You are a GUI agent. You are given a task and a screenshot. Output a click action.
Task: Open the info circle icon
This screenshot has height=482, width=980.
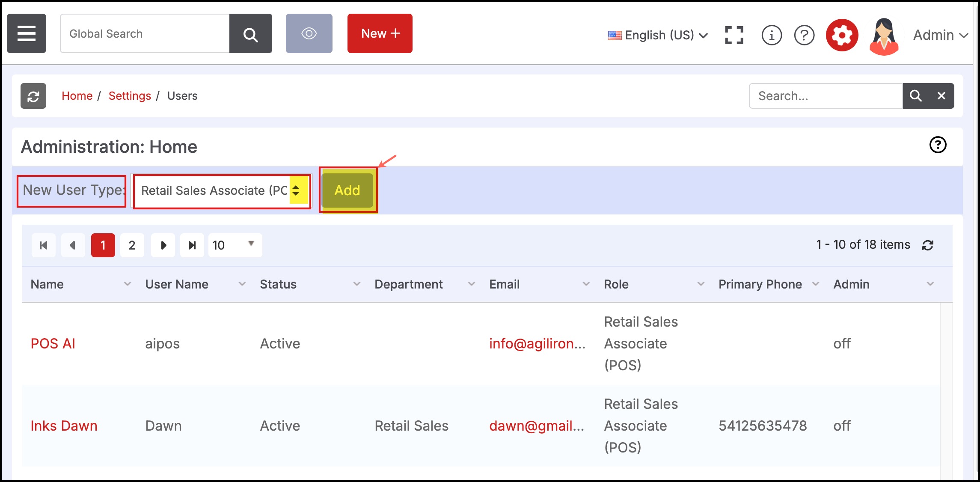pos(772,35)
